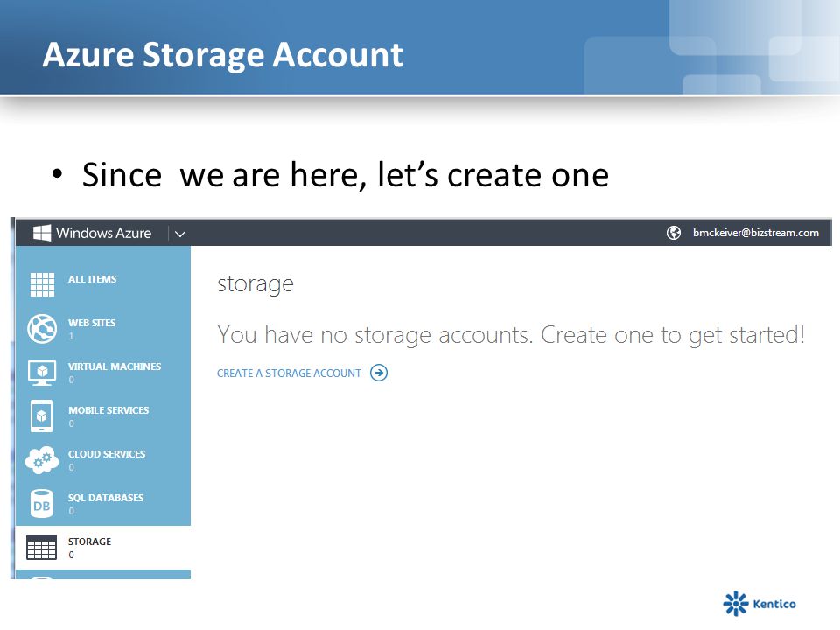Click the Web Sites count '1'
Viewport: 840px width, 630px height.
click(x=71, y=336)
